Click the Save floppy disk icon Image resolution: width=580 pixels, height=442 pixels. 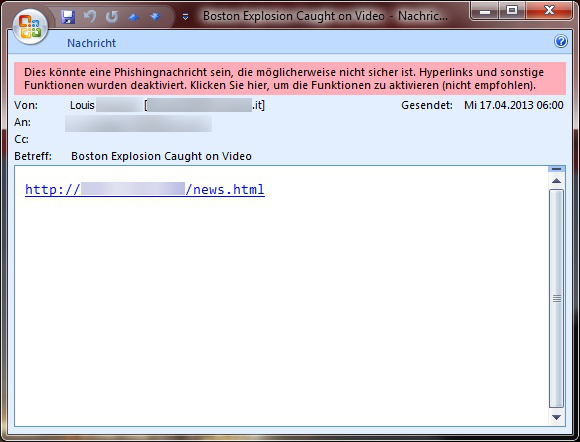coord(68,17)
